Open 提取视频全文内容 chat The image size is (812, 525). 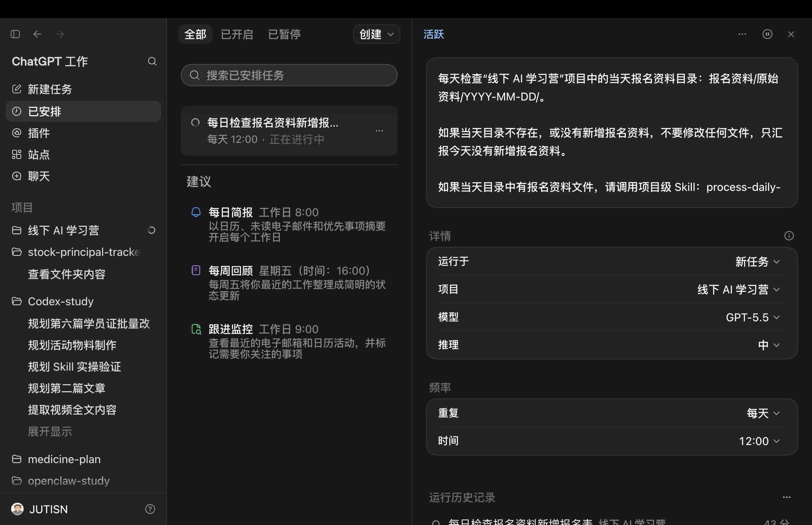pos(83,410)
